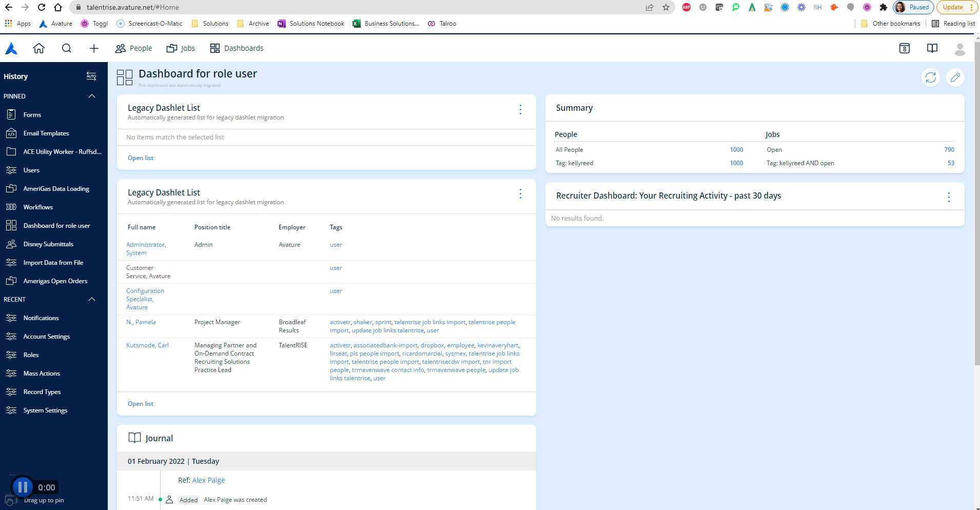The height and width of the screenshot is (510, 980).
Task: Open the user profile avatar icon
Action: click(x=960, y=49)
